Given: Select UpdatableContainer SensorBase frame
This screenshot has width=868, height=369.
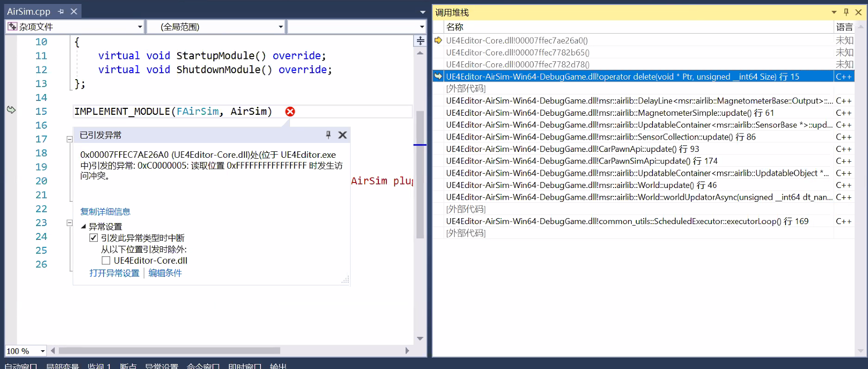Looking at the screenshot, I should click(x=644, y=125).
